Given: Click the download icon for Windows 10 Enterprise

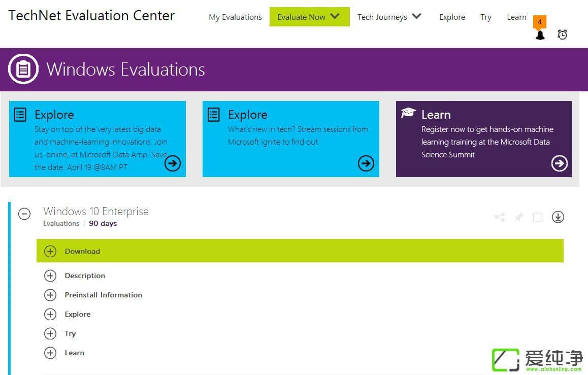Looking at the screenshot, I should (558, 217).
